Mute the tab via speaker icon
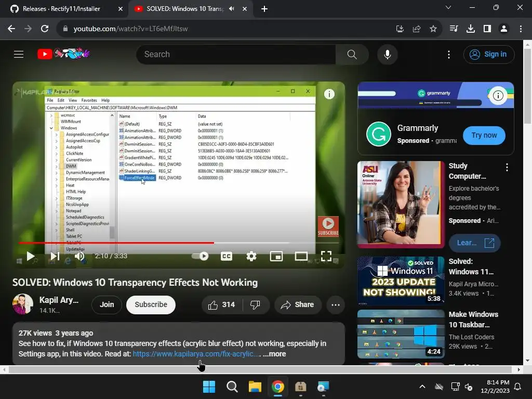Image resolution: width=532 pixels, height=399 pixels. click(232, 9)
